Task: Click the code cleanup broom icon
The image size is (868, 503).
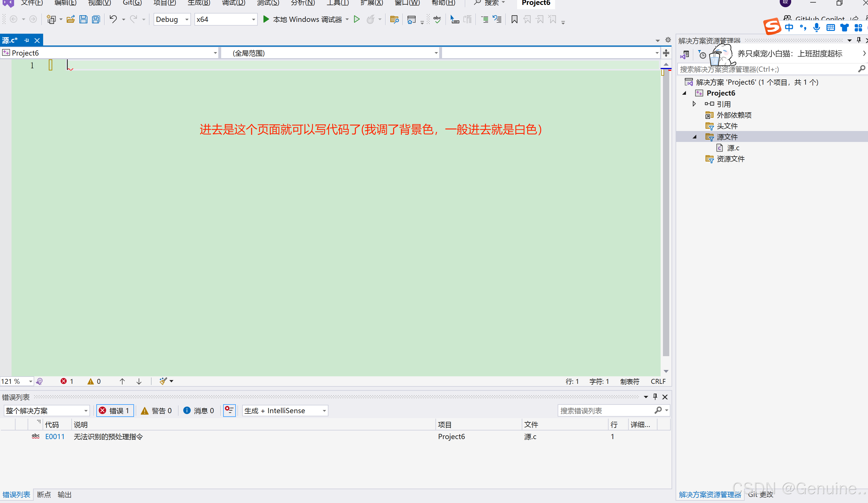Action: tap(163, 381)
